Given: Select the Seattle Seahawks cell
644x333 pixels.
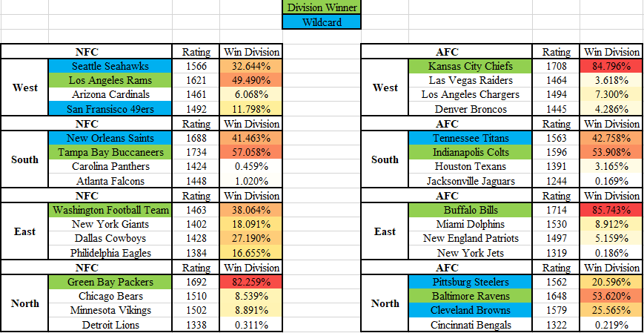Looking at the screenshot, I should click(110, 66).
